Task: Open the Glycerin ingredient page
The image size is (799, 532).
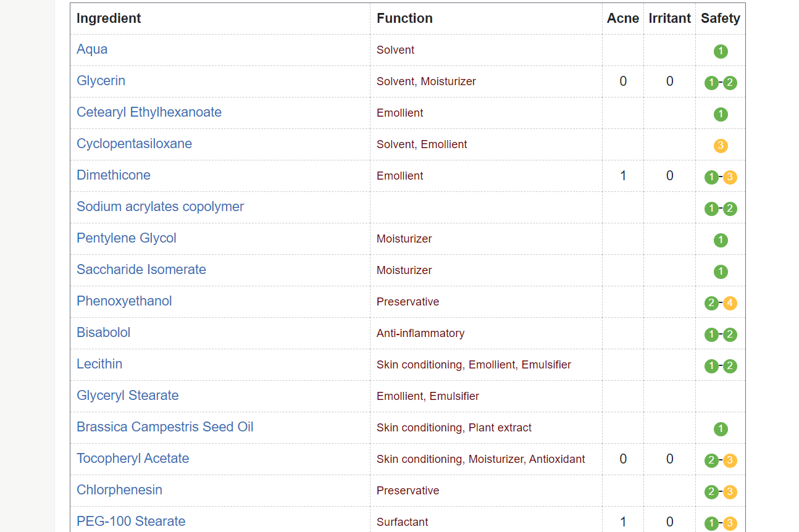Action: (101, 81)
